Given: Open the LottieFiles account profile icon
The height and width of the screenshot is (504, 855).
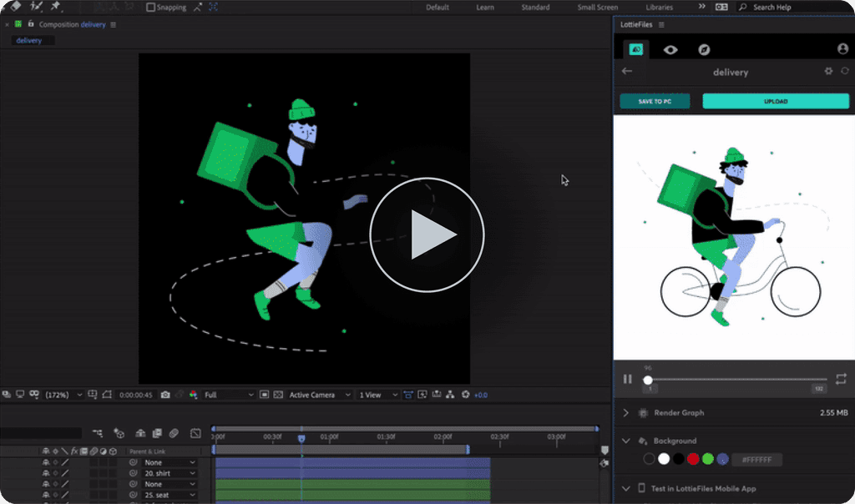Looking at the screenshot, I should pyautogui.click(x=842, y=48).
